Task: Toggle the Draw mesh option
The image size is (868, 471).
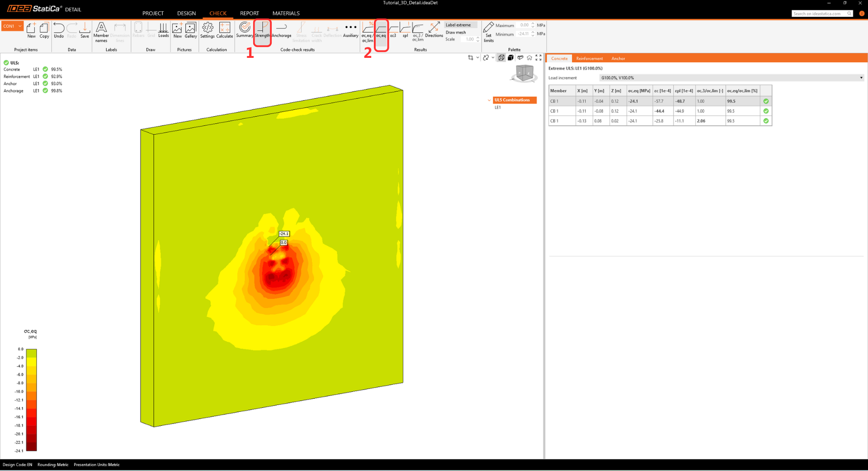Action: 456,33
